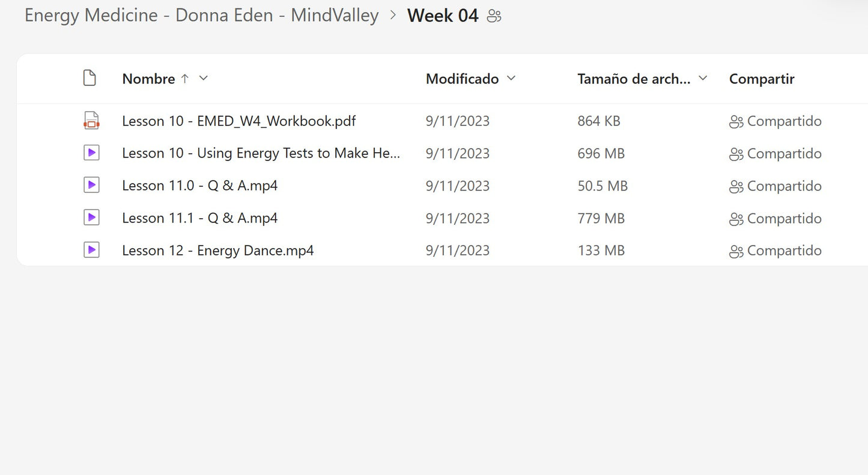Open the Tamaño de archivo dropdown
The image size is (868, 475).
[x=703, y=78]
